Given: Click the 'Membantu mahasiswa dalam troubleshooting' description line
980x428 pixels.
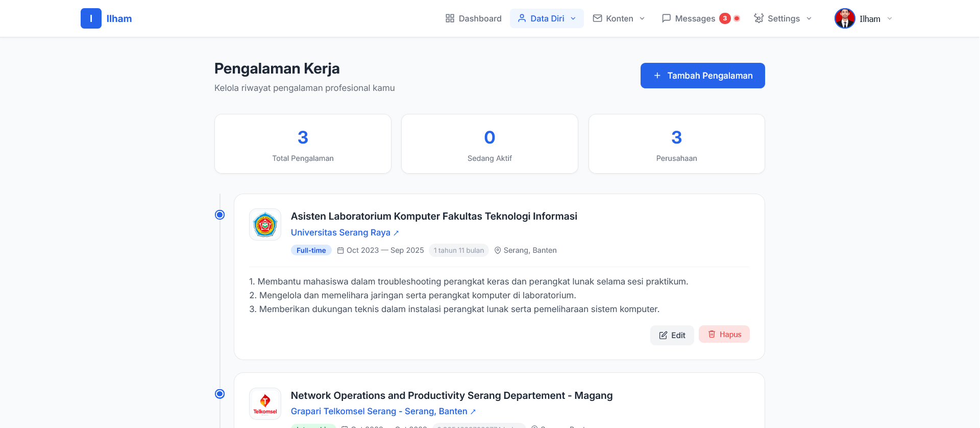Looking at the screenshot, I should click(x=469, y=281).
